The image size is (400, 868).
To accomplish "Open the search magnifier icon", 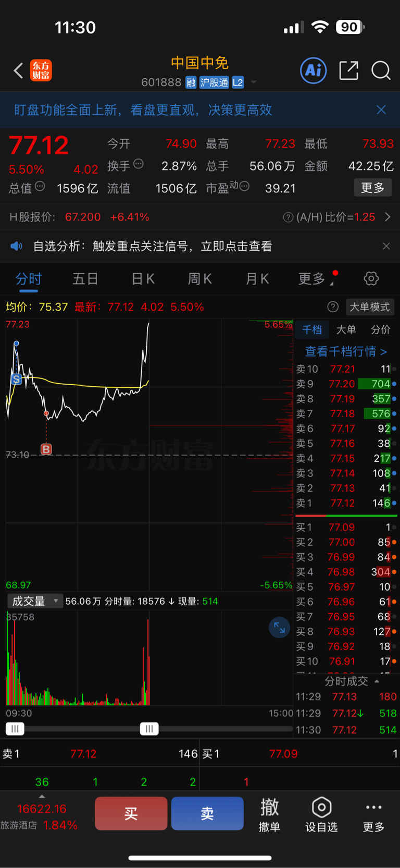I will [x=381, y=70].
